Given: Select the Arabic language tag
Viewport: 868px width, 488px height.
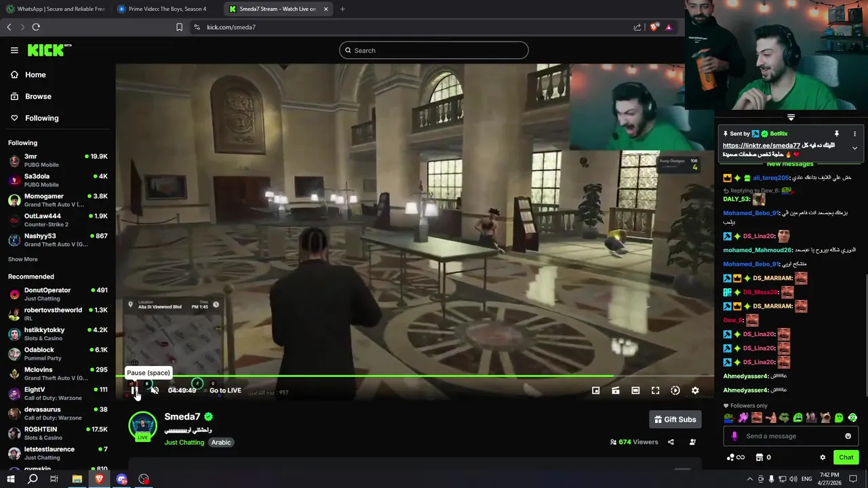Looking at the screenshot, I should 221,443.
